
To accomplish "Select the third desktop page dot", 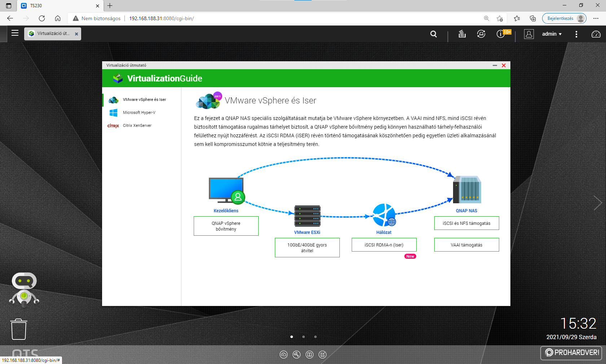I will coord(315,337).
